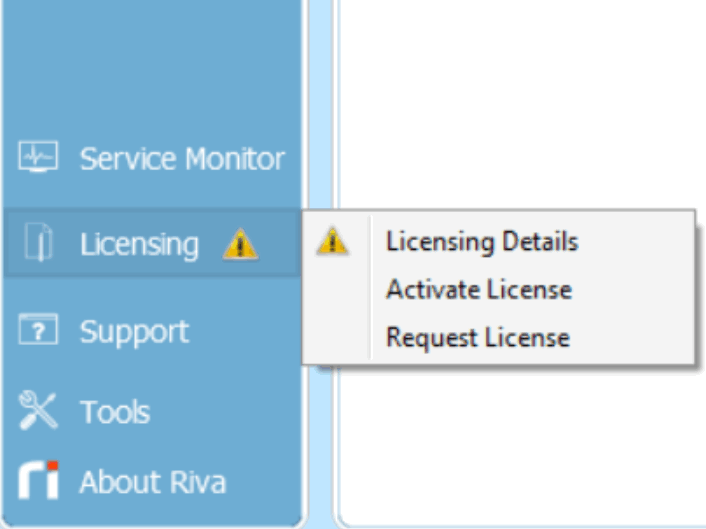Click the warning triangle beside Licensing
Viewport: 706px width, 529px height.
coord(240,244)
